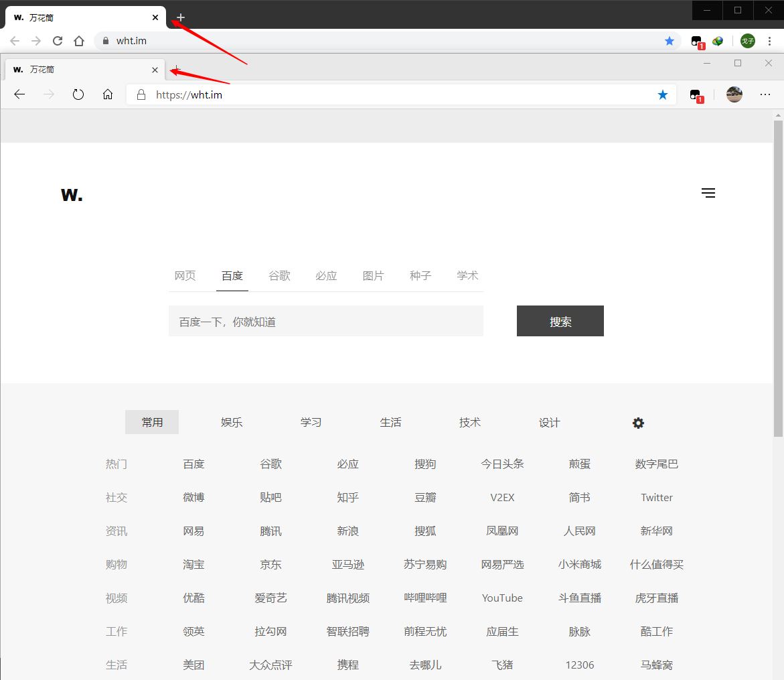
Task: Open the Twitter link
Action: 657,497
